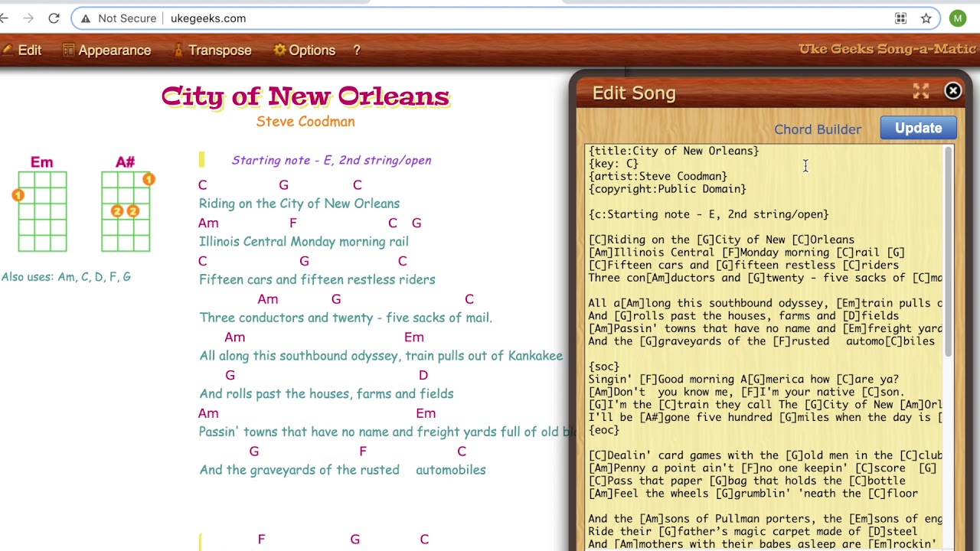This screenshot has width=980, height=551.
Task: Click the {eoc} directive in editor
Action: (x=604, y=430)
